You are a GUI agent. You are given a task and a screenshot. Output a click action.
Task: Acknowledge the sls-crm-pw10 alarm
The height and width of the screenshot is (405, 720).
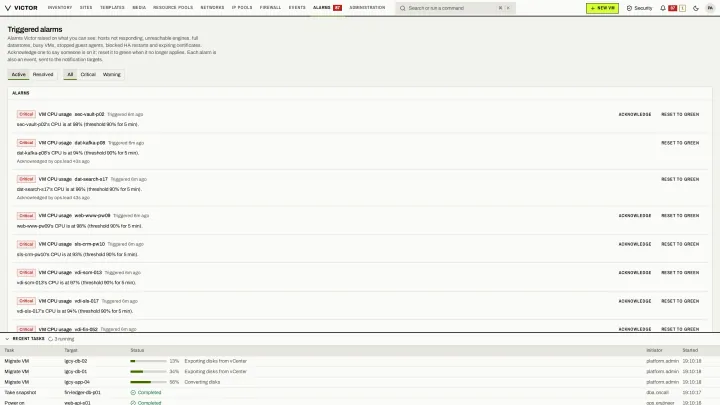pyautogui.click(x=635, y=244)
